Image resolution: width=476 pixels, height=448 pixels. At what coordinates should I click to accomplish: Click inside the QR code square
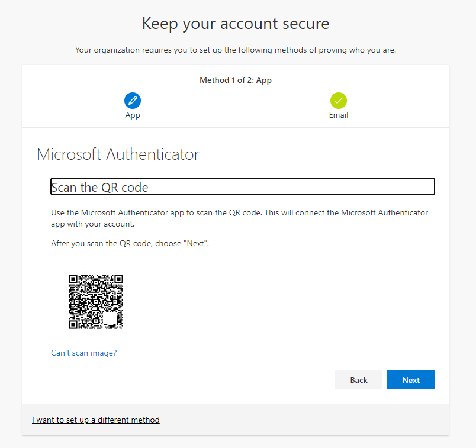(95, 301)
